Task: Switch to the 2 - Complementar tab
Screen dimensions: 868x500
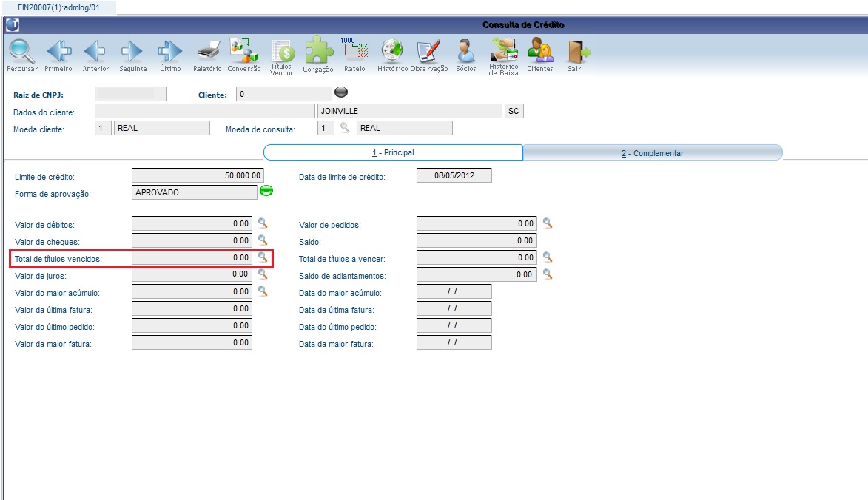Action: pos(653,153)
